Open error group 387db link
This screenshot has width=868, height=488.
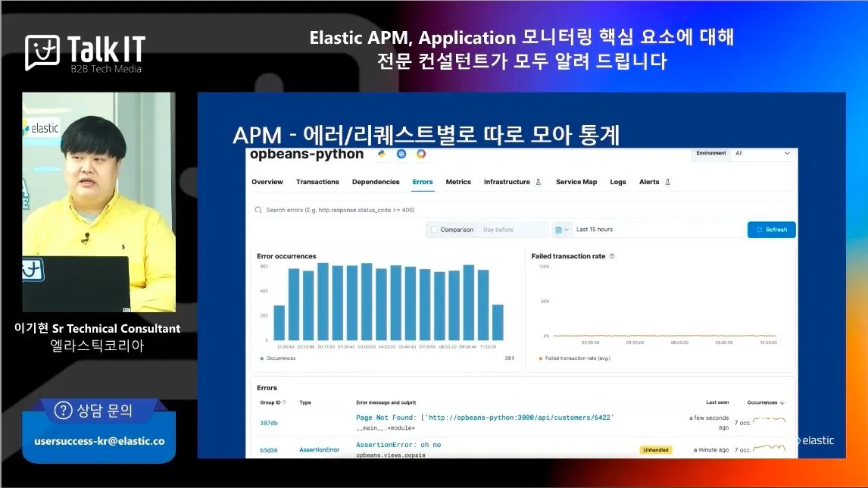click(268, 423)
